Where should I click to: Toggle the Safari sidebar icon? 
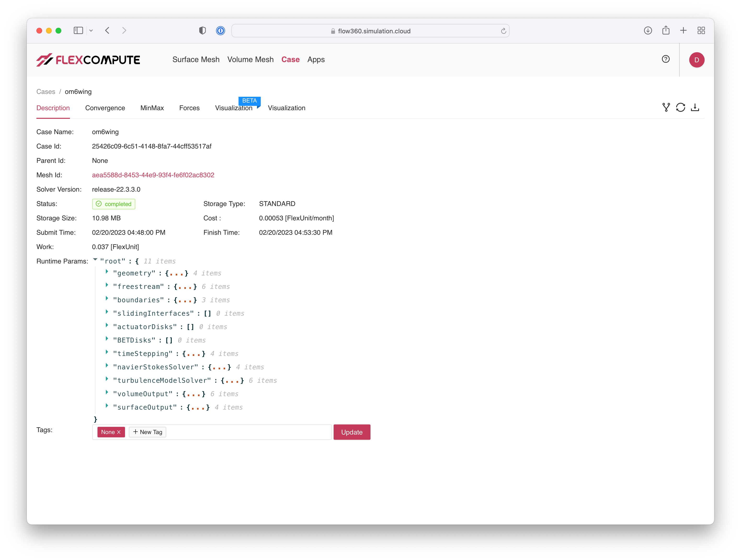point(78,31)
